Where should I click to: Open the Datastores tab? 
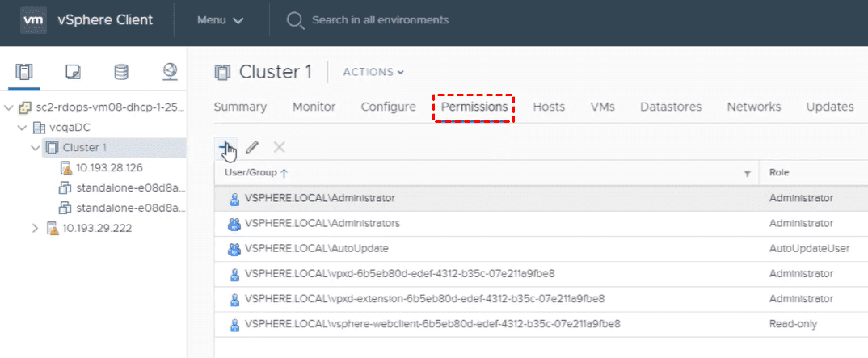[x=671, y=107]
